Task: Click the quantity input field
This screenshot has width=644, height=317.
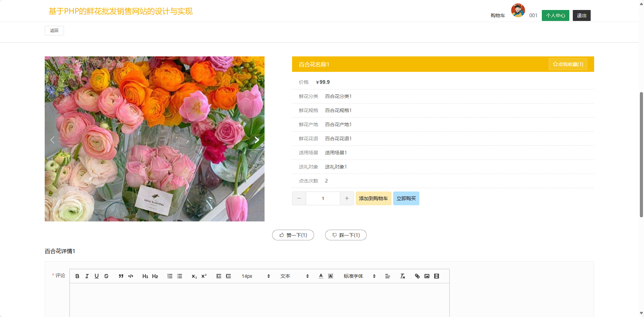Action: tap(323, 198)
